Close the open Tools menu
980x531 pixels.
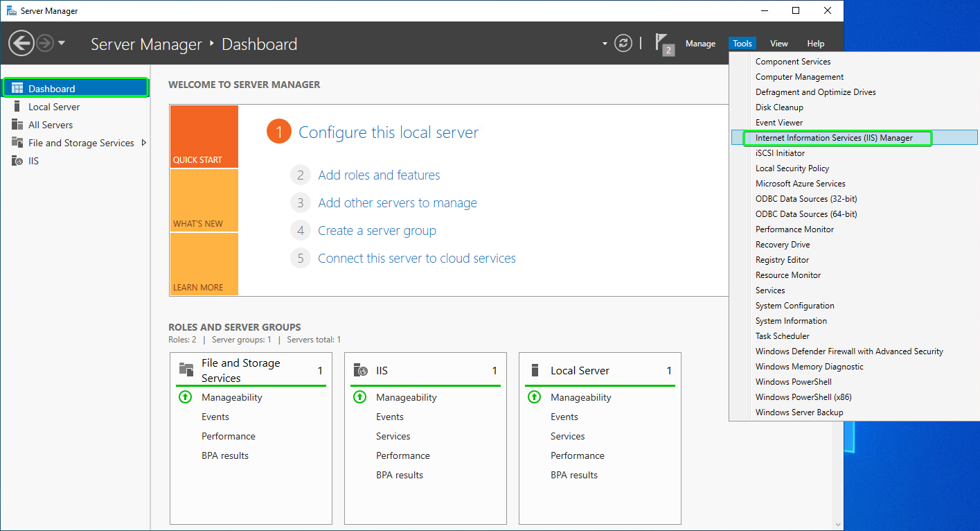pyautogui.click(x=742, y=44)
